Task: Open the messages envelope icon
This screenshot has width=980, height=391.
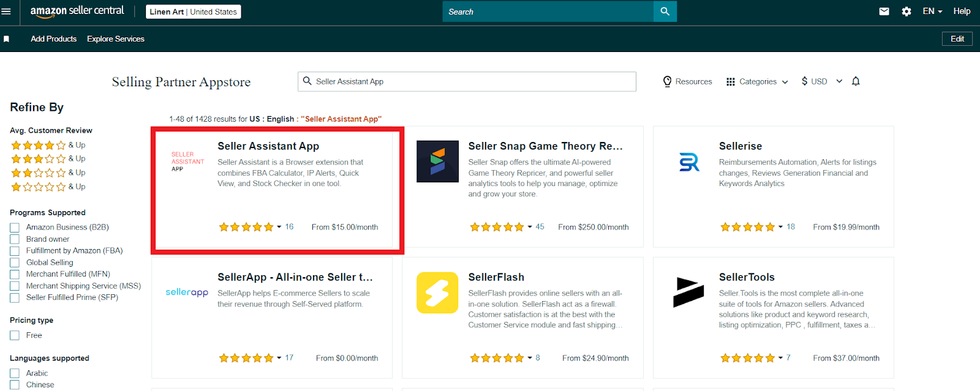Action: (884, 11)
